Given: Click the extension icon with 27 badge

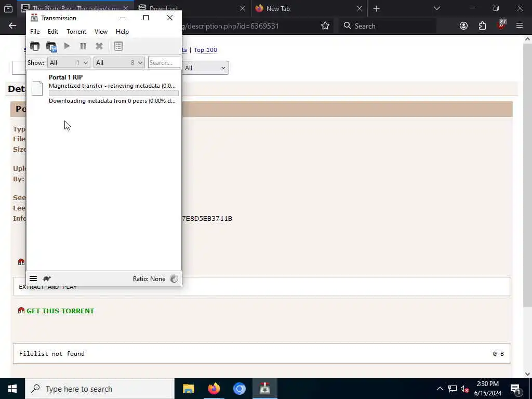Looking at the screenshot, I should click(x=501, y=25).
